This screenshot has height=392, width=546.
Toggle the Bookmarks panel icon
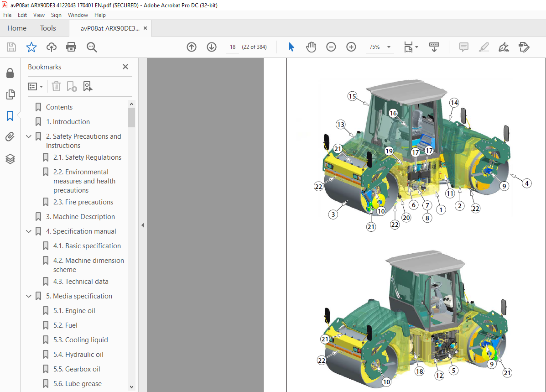click(x=10, y=116)
